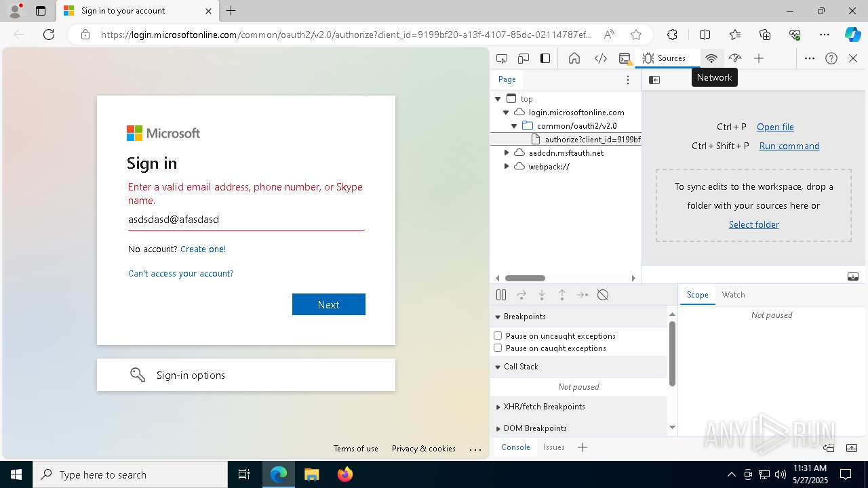Expand the webpack:// tree node
This screenshot has height=488, width=868.
pyautogui.click(x=506, y=167)
